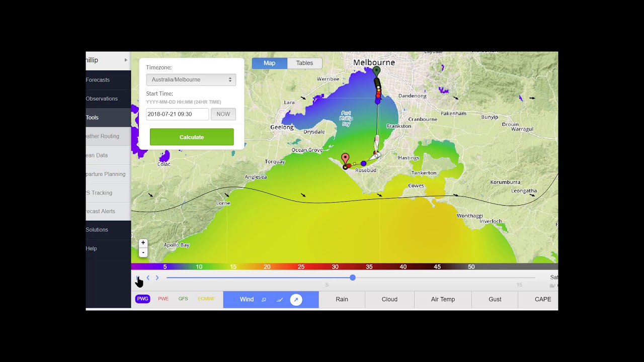Open Weather Routing in the sidebar
644x362 pixels.
coord(108,136)
